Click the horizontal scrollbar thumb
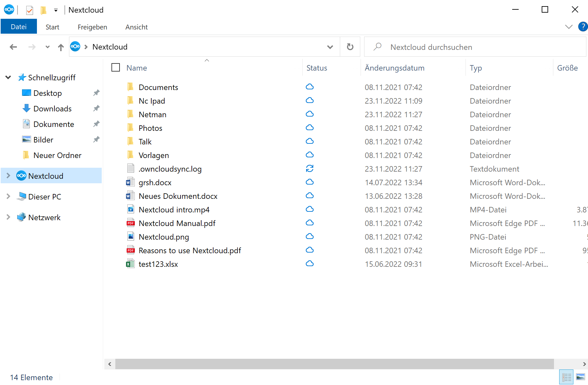 click(334, 364)
